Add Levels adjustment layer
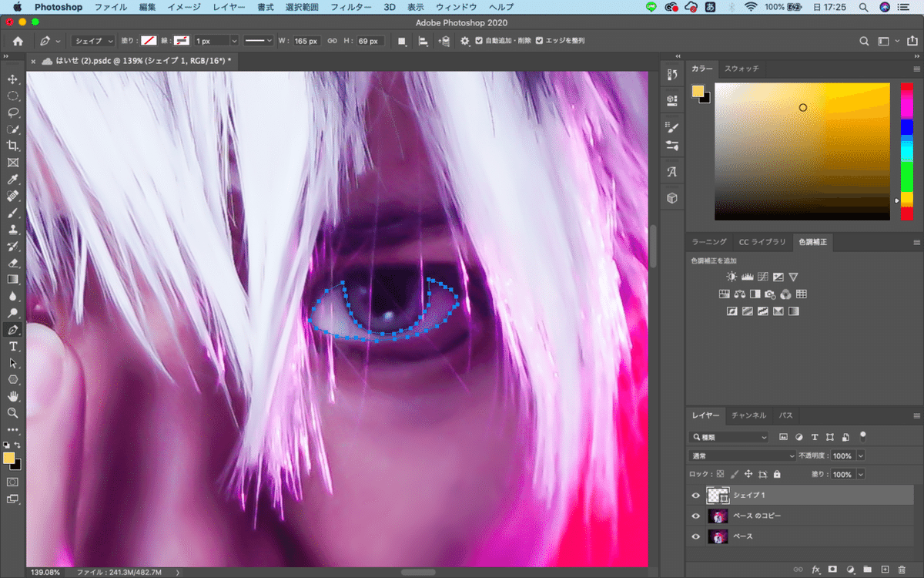Viewport: 924px width, 578px height. [x=747, y=277]
